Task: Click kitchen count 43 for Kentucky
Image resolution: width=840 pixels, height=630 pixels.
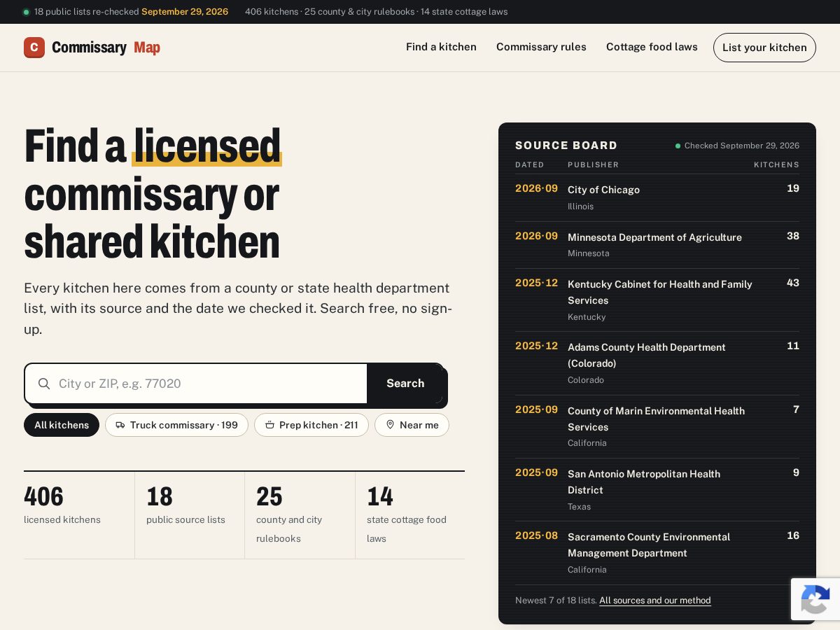Action: [793, 283]
